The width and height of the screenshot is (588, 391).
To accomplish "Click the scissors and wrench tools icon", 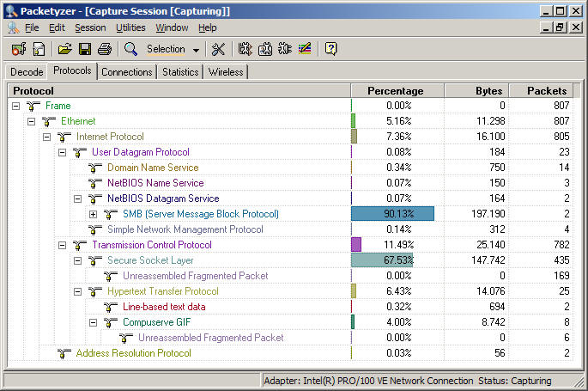I will [218, 49].
